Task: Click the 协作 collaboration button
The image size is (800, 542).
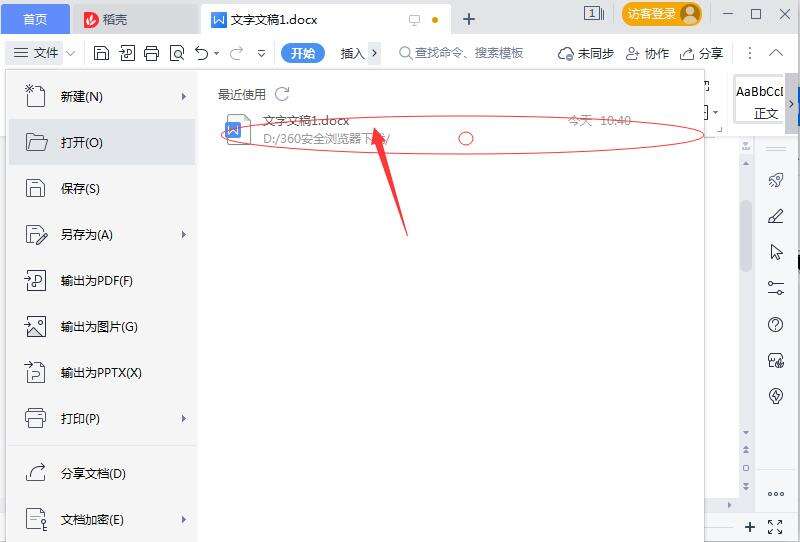Action: 647,53
